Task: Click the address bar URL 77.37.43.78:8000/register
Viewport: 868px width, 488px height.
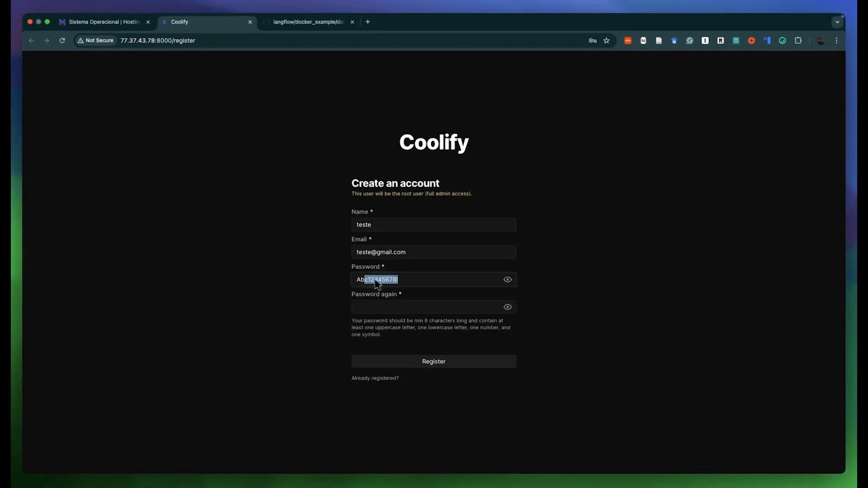Action: [x=158, y=41]
